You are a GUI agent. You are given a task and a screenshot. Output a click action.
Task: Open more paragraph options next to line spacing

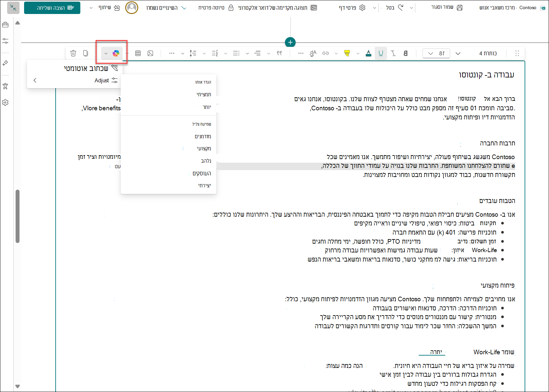[x=172, y=53]
